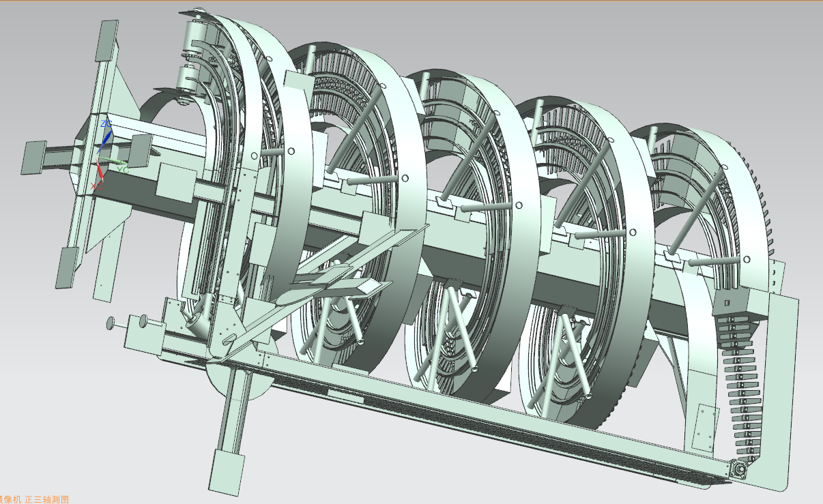Select the bearing flange at frame's bottom-right corner
The width and height of the screenshot is (823, 504).
[x=738, y=469]
